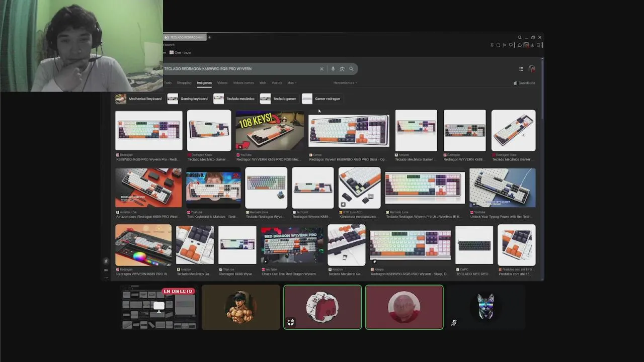Click the search query input field
This screenshot has height=362, width=644.
[240, 69]
